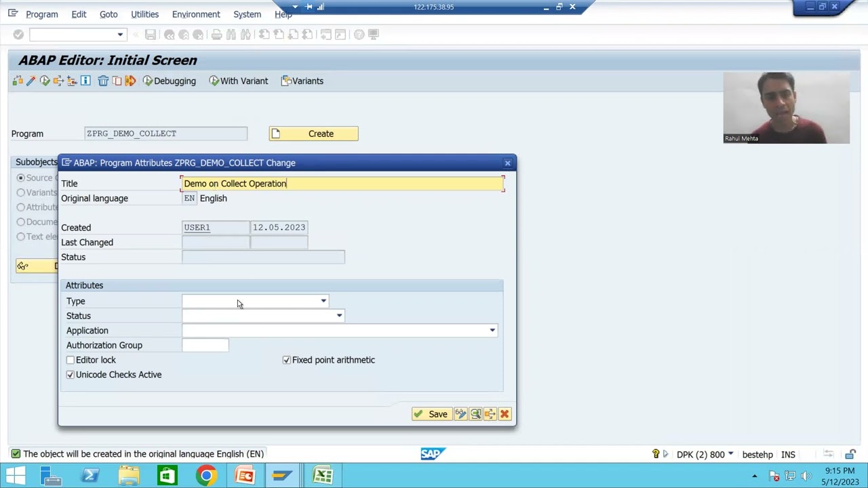Open the Program menu
The width and height of the screenshot is (868, 488).
pos(41,14)
